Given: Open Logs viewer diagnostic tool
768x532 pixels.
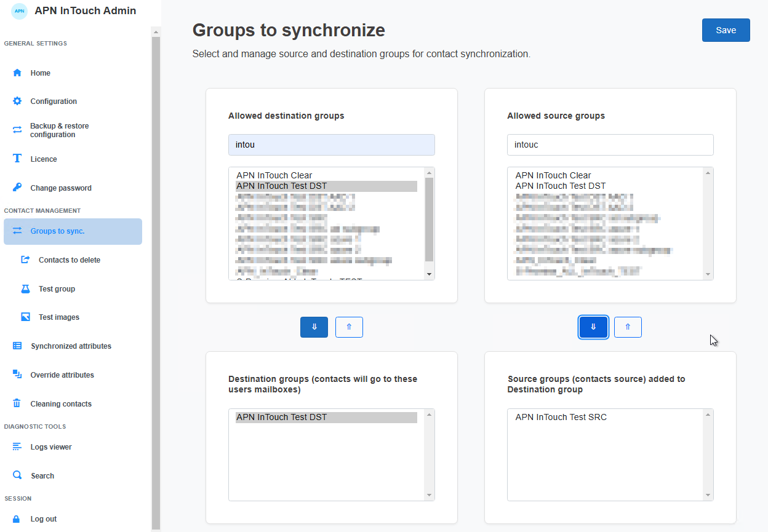Looking at the screenshot, I should (51, 447).
